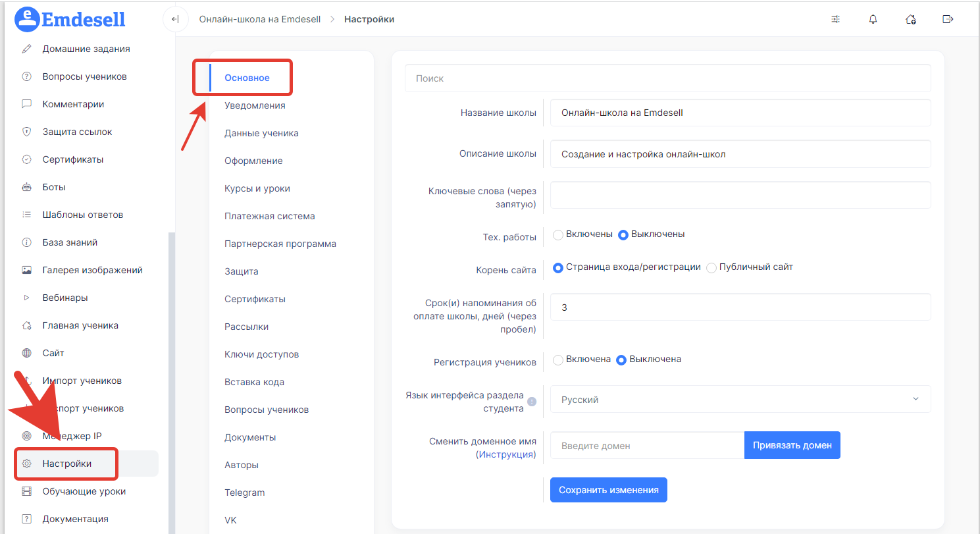Click Сохранить изменения button
This screenshot has height=534, width=980.
point(609,490)
